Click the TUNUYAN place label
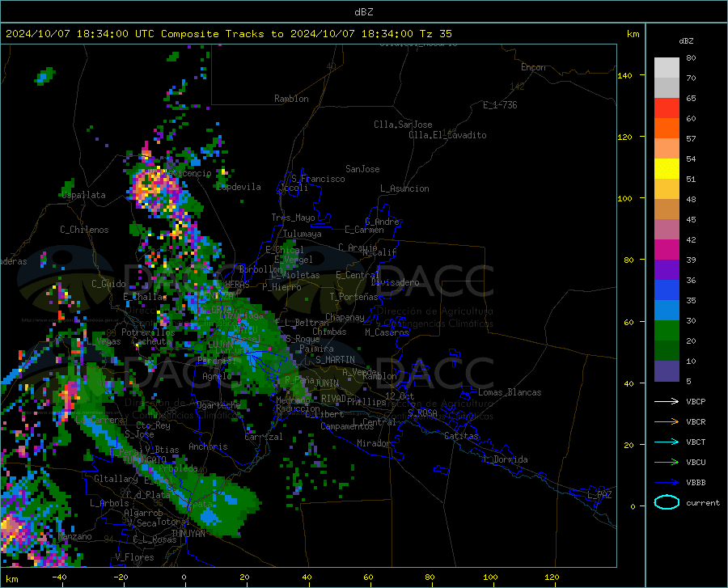This screenshot has width=728, height=588. pos(188,534)
